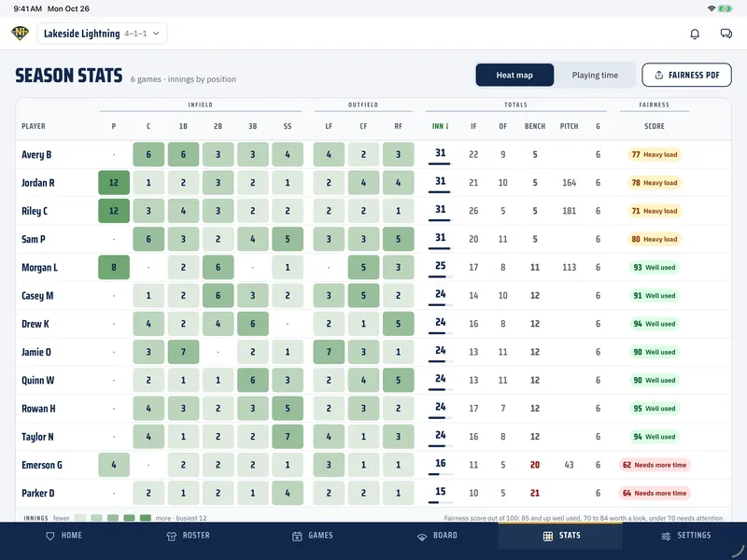
Task: Go to the Board tab
Action: tap(437, 536)
